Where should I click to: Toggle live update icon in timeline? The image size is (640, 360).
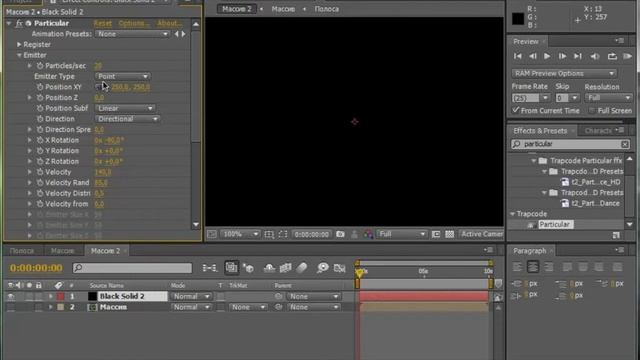[x=231, y=268]
